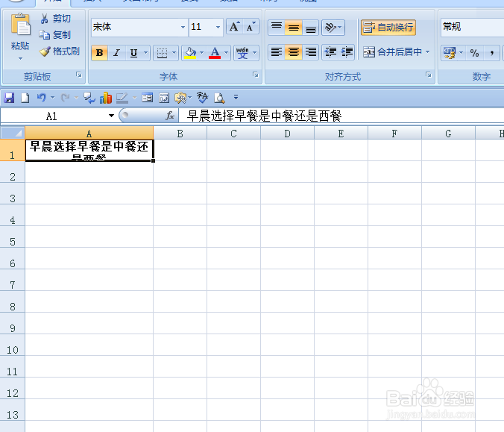Open the 对齐方式 alignment dialog launcher

[429, 75]
